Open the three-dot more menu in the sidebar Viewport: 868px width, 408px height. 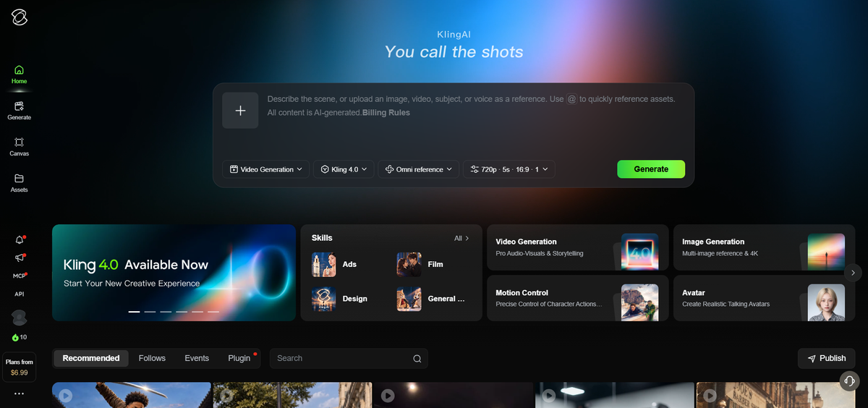pos(19,394)
